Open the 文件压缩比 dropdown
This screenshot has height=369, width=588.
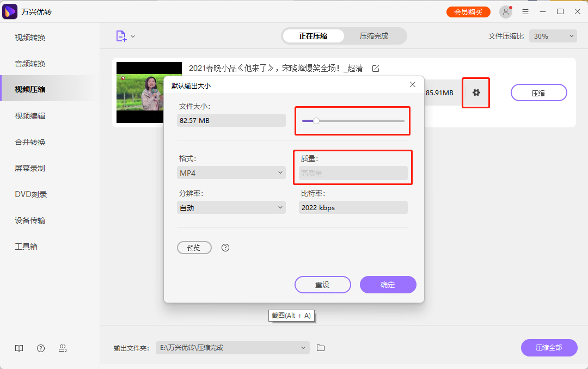[553, 35]
